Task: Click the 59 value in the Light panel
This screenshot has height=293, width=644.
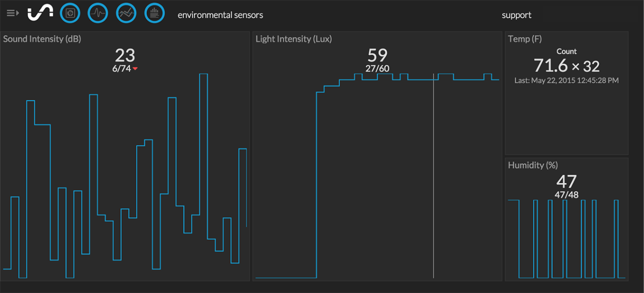Action: point(377,55)
